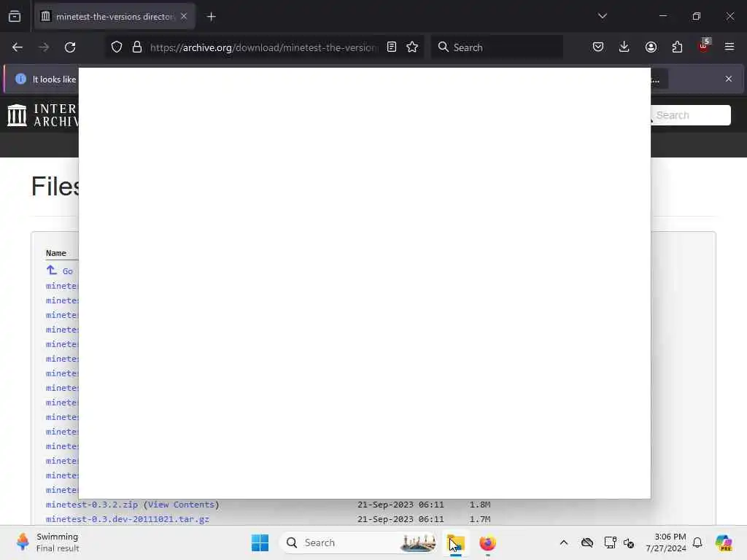The image size is (747, 560).
Task: Open the Extensions puzzle-piece menu
Action: pyautogui.click(x=677, y=47)
